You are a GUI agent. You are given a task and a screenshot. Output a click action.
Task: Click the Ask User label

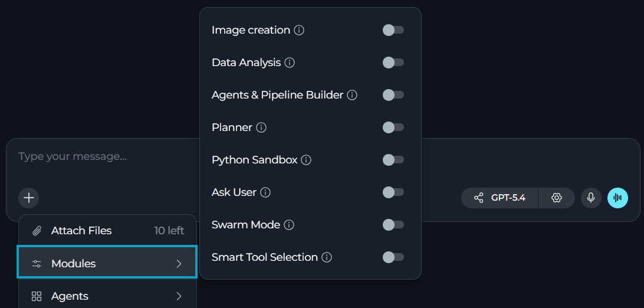tap(234, 192)
